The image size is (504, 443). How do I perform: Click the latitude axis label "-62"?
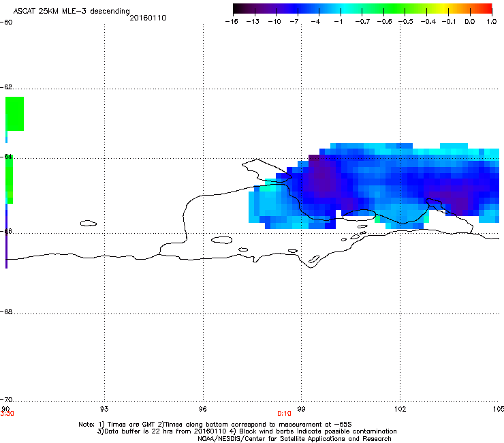click(6, 87)
